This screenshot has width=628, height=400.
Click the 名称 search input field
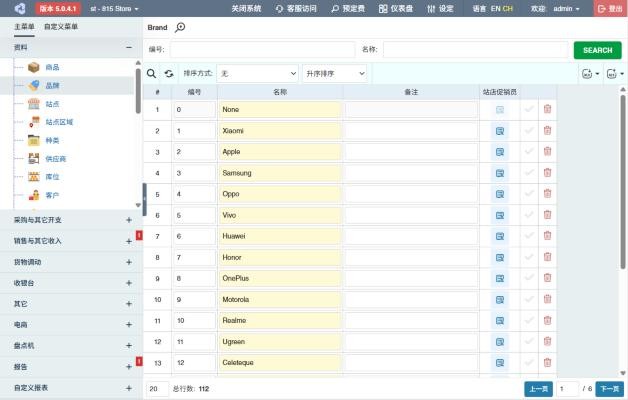pos(476,50)
